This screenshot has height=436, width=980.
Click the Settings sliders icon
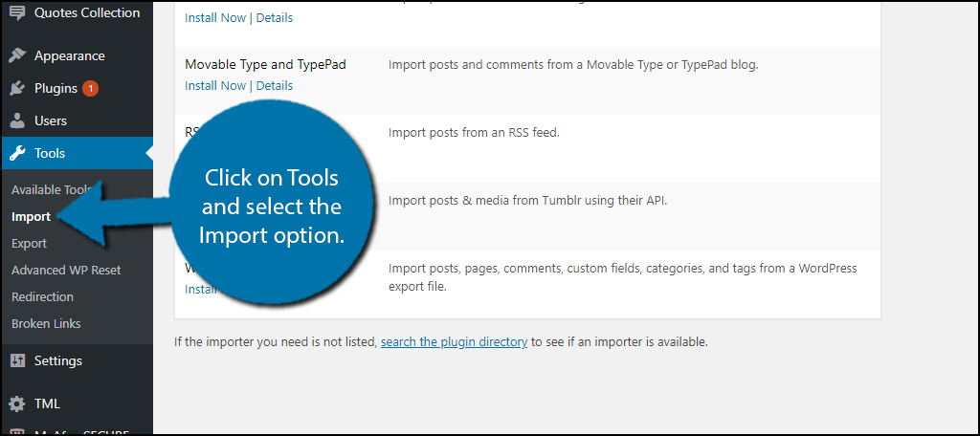(17, 360)
